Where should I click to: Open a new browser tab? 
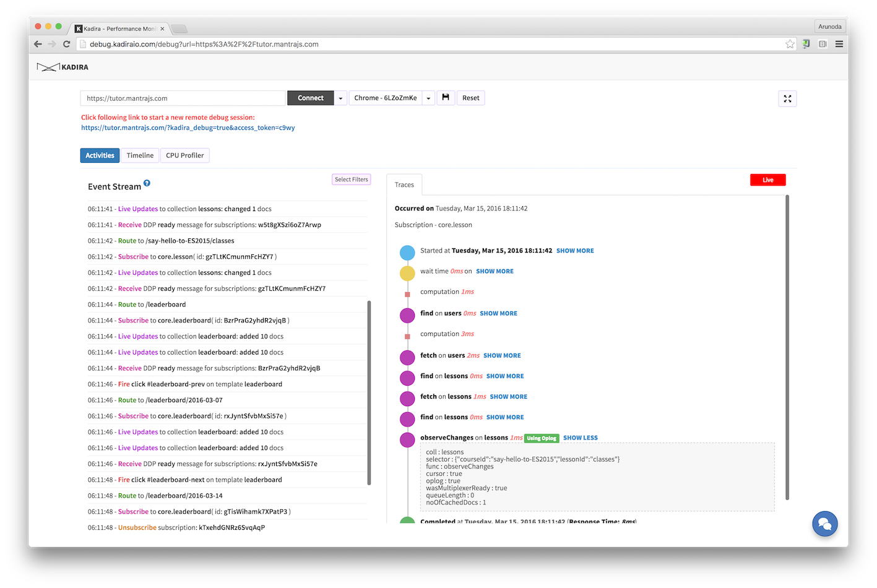pos(179,28)
